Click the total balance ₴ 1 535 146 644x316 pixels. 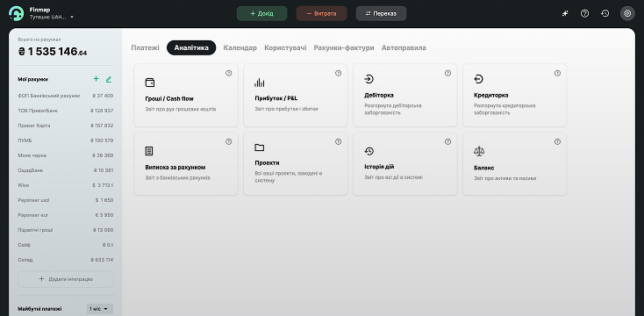[x=53, y=52]
